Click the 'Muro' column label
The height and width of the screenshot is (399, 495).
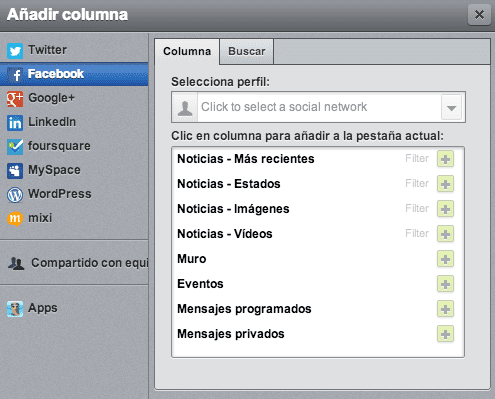(192, 259)
